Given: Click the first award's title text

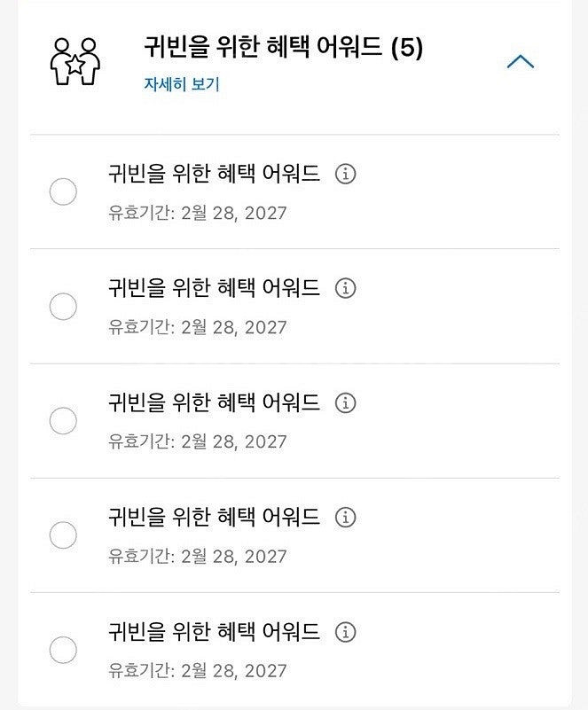Looking at the screenshot, I should click(x=213, y=174).
